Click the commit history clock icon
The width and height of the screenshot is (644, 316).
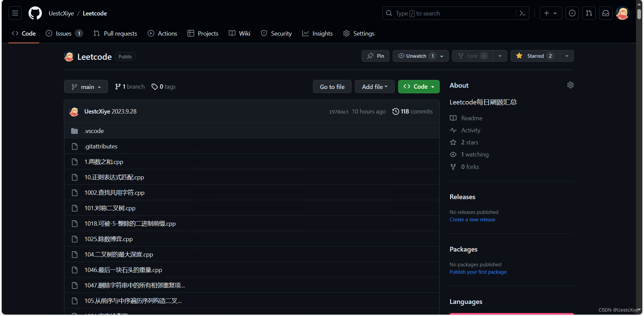click(396, 111)
